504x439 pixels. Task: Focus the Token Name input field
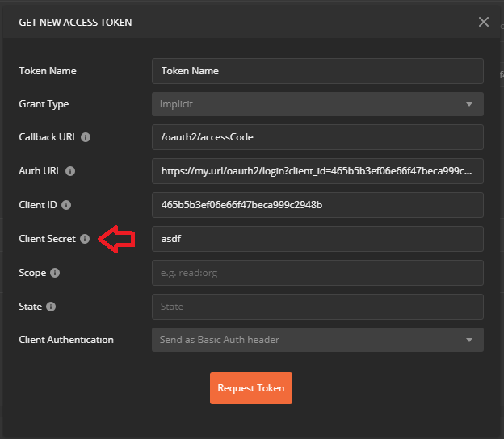point(317,71)
